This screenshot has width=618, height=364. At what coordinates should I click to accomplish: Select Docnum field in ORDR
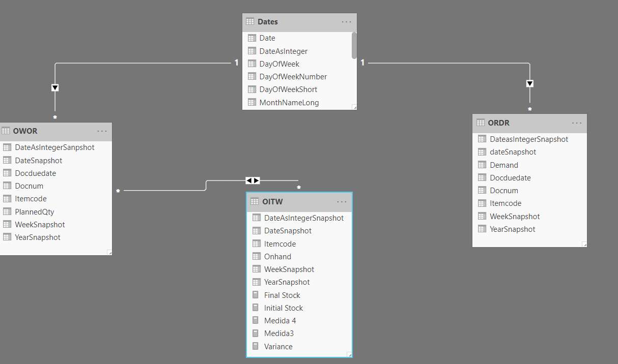pos(529,191)
